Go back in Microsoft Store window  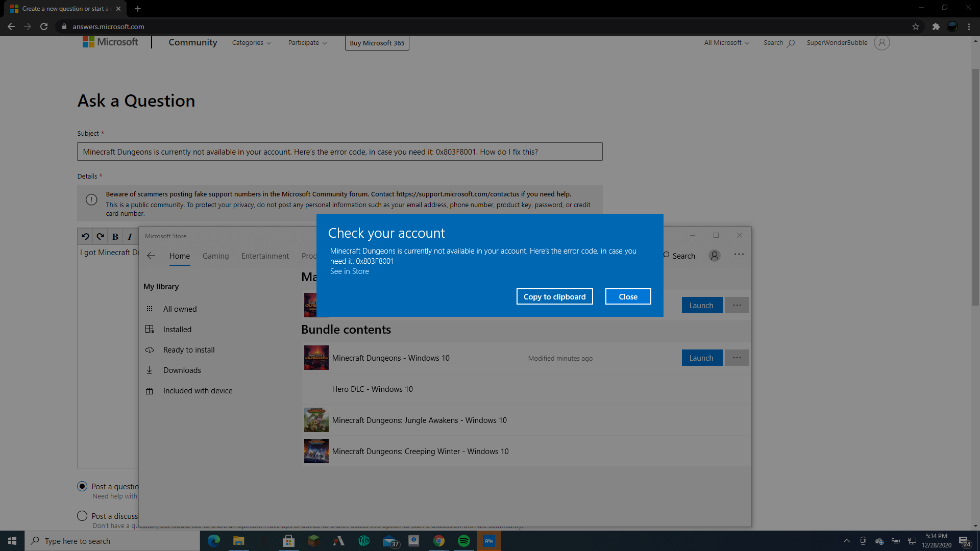tap(151, 256)
